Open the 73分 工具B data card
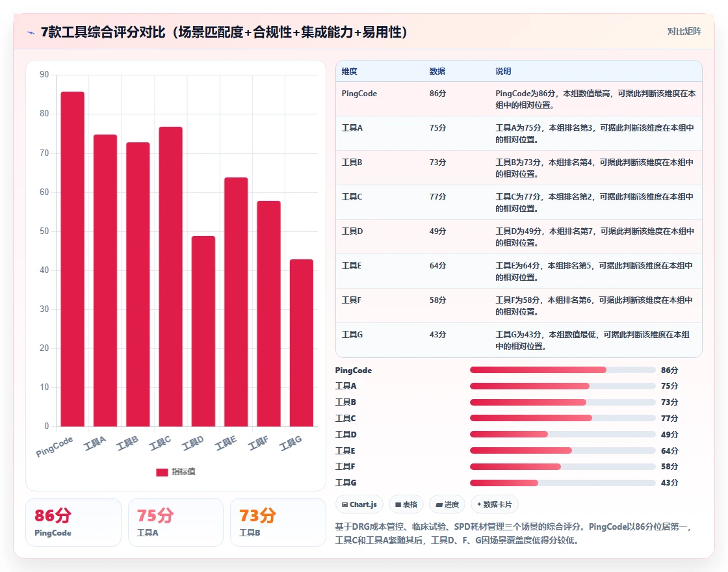The width and height of the screenshot is (728, 572). [278, 523]
